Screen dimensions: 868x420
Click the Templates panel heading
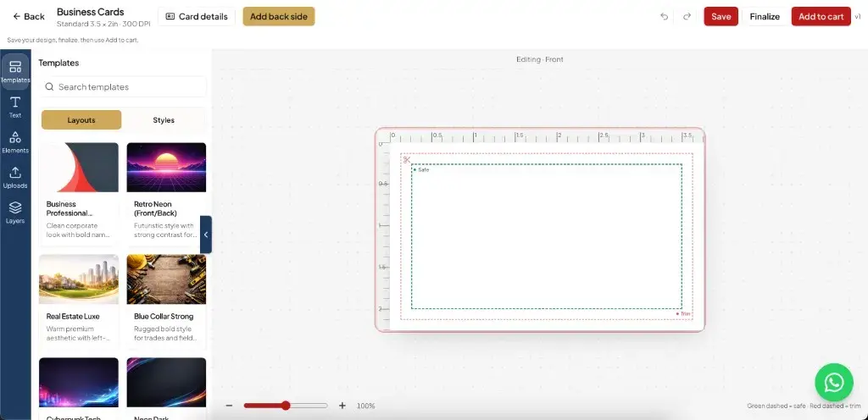point(58,63)
